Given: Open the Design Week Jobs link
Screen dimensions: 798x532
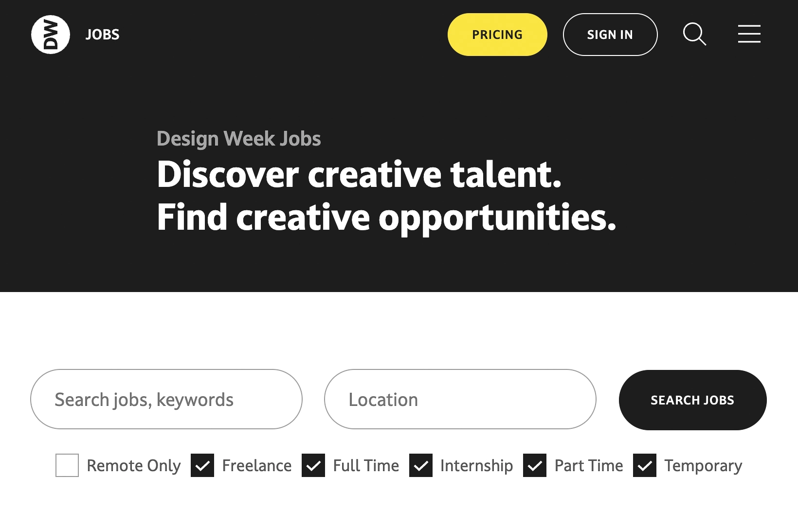Looking at the screenshot, I should point(238,138).
